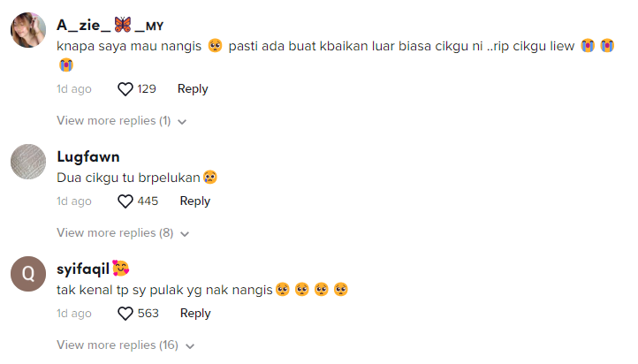Tap the heart on syifaqil's comment
Screen dimensions: 638x364
pyautogui.click(x=125, y=314)
